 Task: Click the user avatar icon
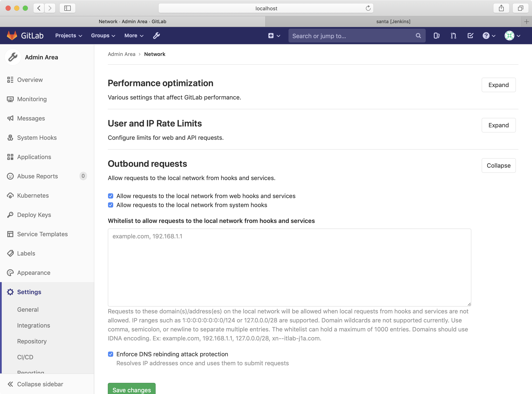pyautogui.click(x=509, y=36)
